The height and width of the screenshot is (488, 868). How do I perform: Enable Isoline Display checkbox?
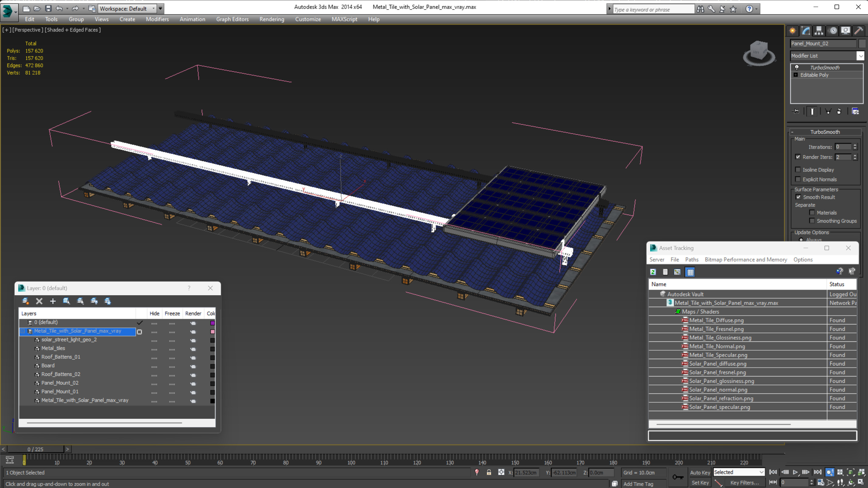[x=798, y=169]
